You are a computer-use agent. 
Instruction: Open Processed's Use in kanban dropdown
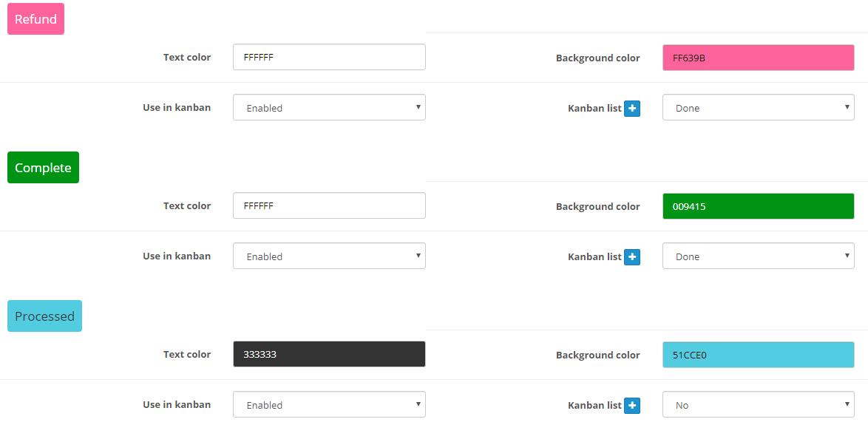329,405
